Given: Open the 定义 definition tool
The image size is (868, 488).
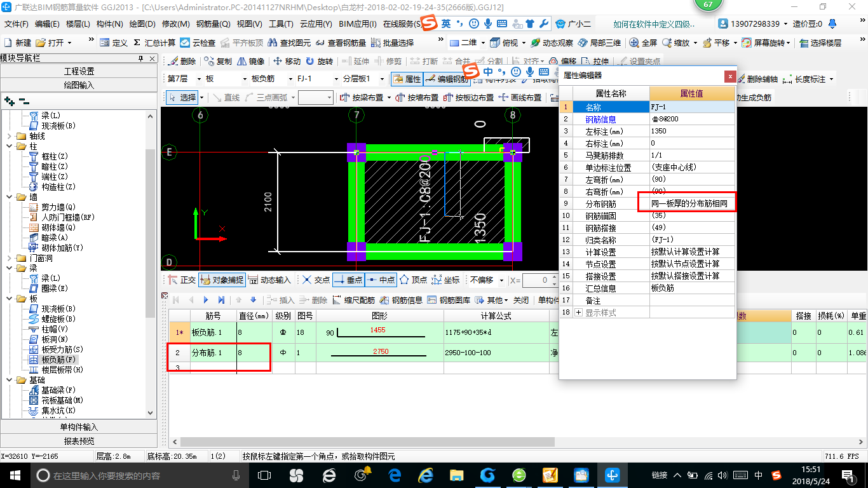Looking at the screenshot, I should [113, 43].
